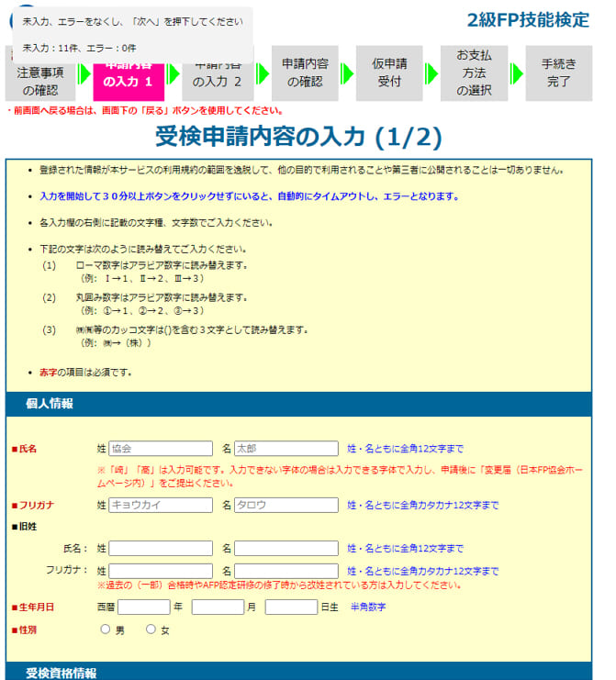616x680 pixels.
Task: Click the 生年月日 day (日) input field
Action: point(291,607)
